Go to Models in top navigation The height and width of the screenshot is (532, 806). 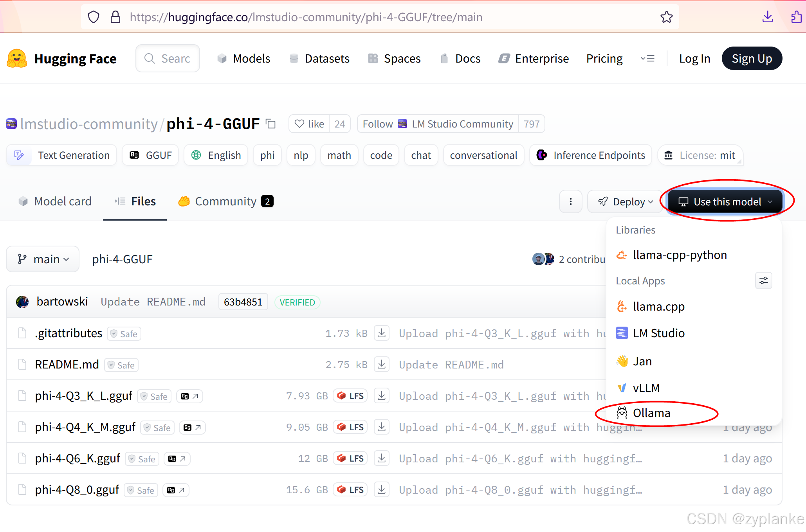coord(244,59)
